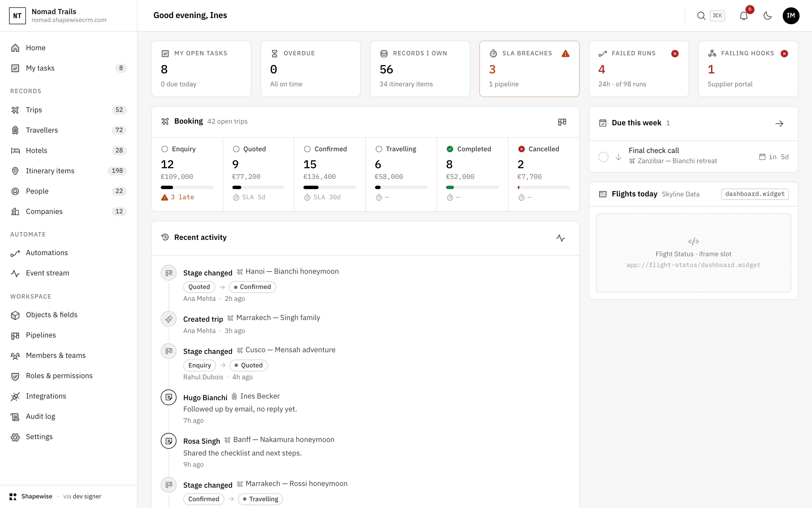Click the Integrations plug icon

(x=15, y=397)
